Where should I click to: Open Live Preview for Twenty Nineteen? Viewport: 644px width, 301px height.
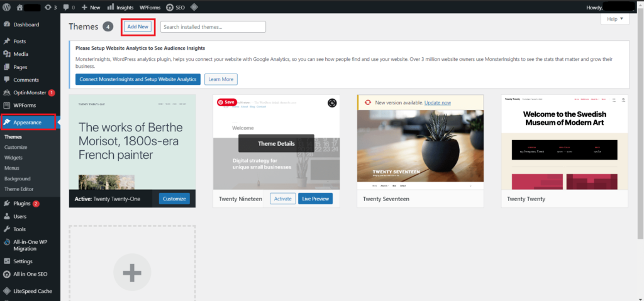coord(316,199)
